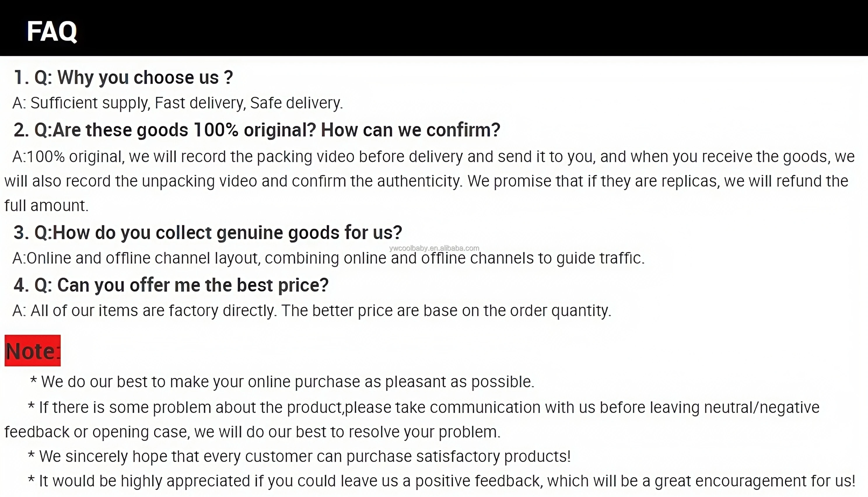Select the question "Why you choose us ?"

[x=123, y=77]
